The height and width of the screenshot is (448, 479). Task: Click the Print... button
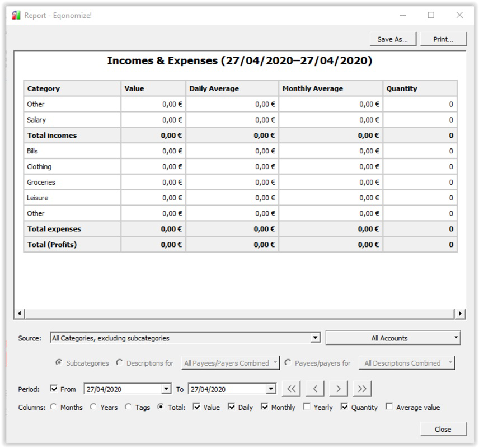[443, 39]
